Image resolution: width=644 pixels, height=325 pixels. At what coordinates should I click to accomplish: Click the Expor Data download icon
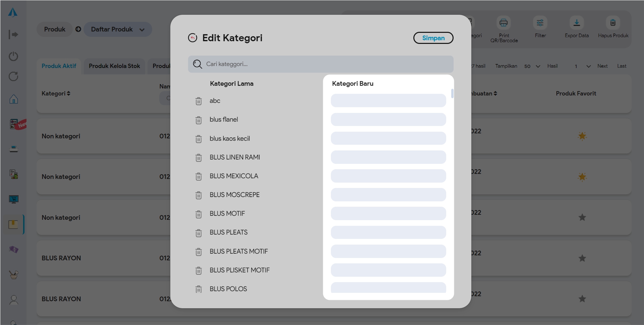coord(576,23)
